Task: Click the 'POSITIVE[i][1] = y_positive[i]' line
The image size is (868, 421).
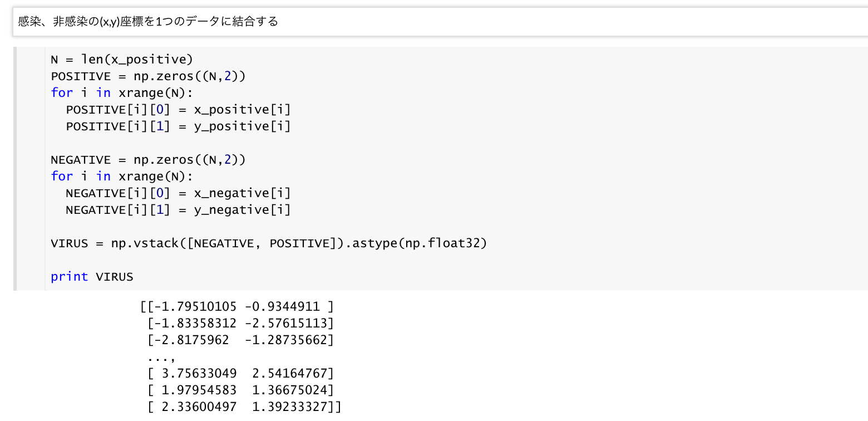Action: pyautogui.click(x=178, y=126)
